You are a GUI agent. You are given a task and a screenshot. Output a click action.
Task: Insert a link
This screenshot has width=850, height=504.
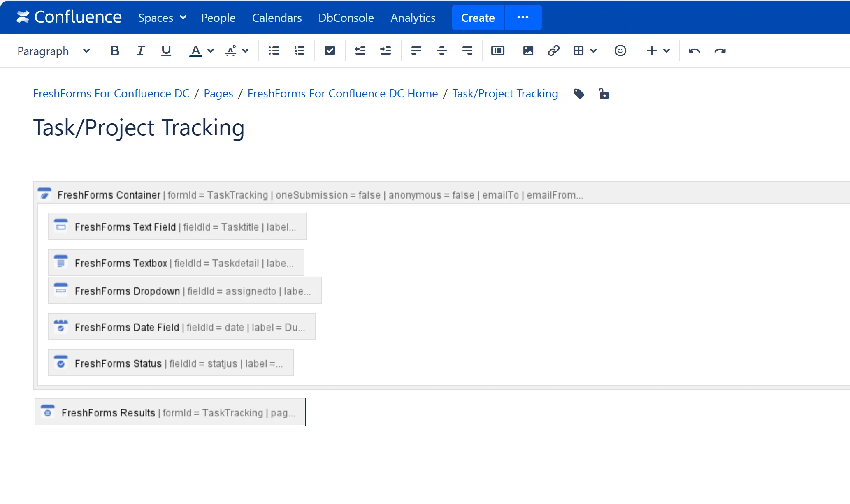pyautogui.click(x=553, y=51)
